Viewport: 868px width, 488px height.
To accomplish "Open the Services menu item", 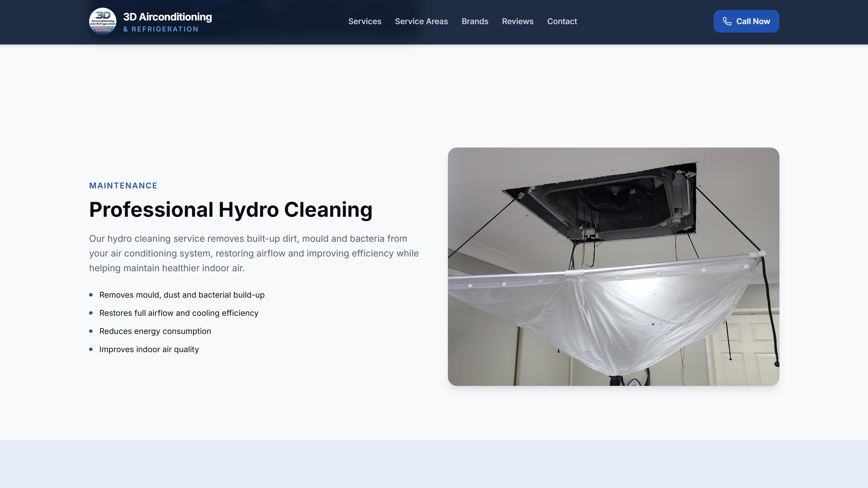I will coord(364,21).
